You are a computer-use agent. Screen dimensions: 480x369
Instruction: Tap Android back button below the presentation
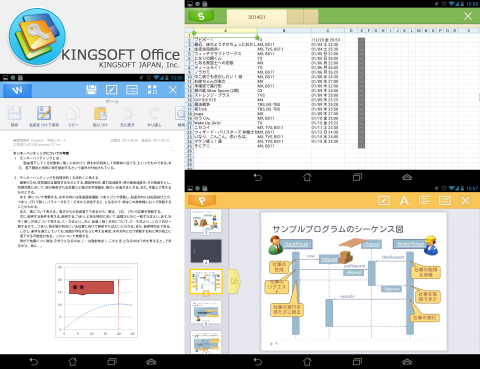[258, 362]
